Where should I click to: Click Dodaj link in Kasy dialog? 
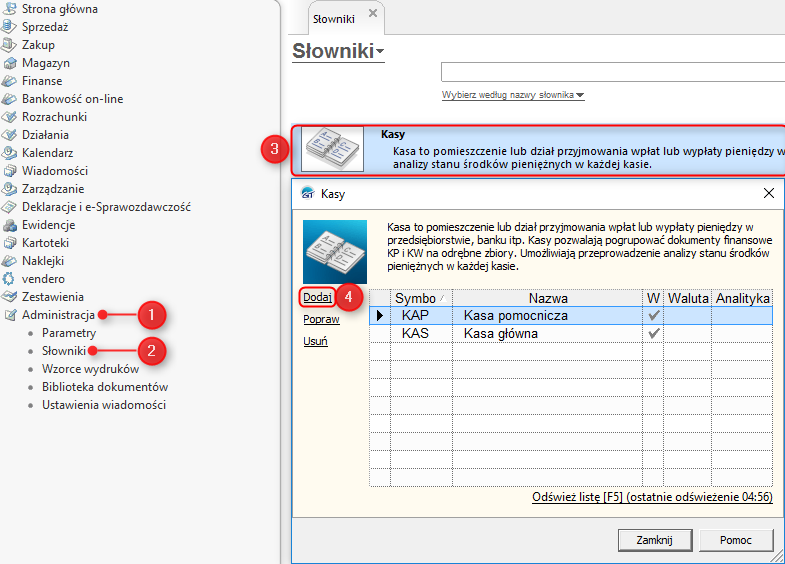[x=317, y=297]
